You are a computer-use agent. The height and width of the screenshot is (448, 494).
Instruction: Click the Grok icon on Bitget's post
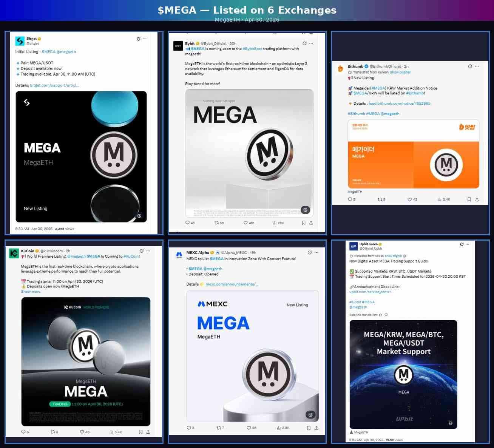(139, 39)
